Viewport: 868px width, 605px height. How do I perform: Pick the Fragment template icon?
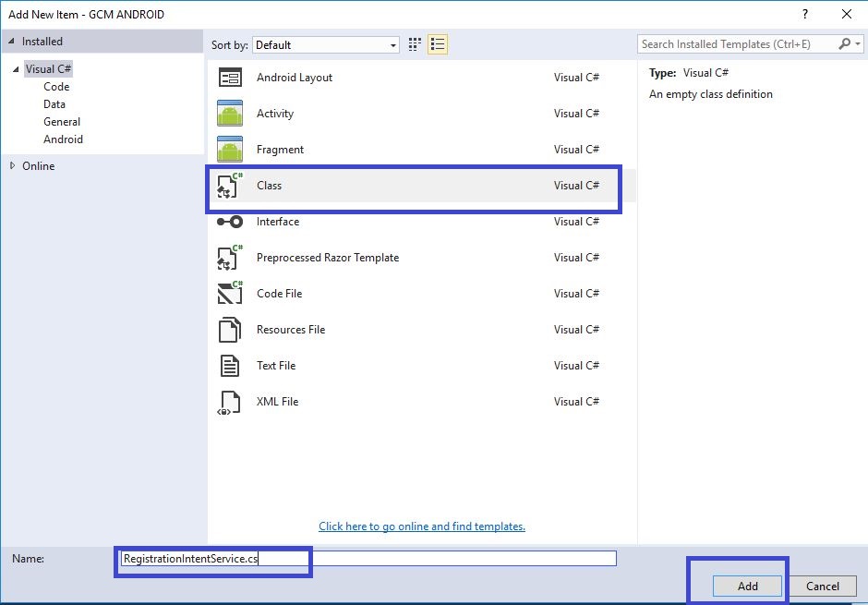(230, 150)
